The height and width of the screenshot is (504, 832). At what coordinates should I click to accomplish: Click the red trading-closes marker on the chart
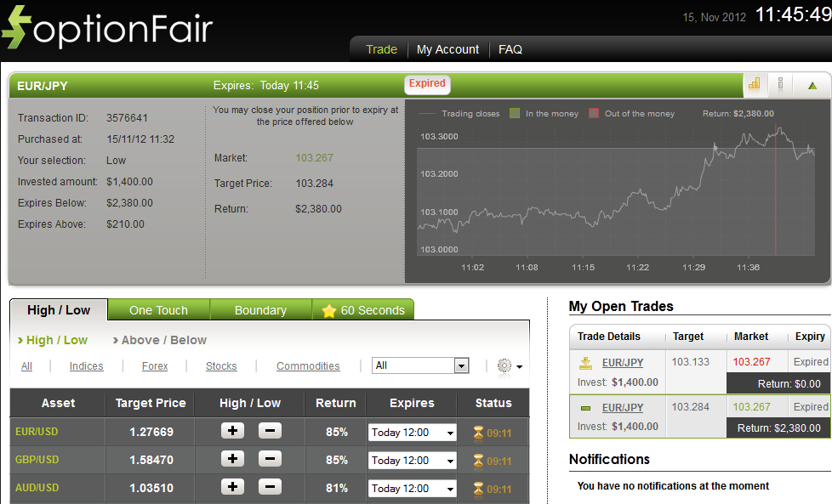[x=775, y=190]
